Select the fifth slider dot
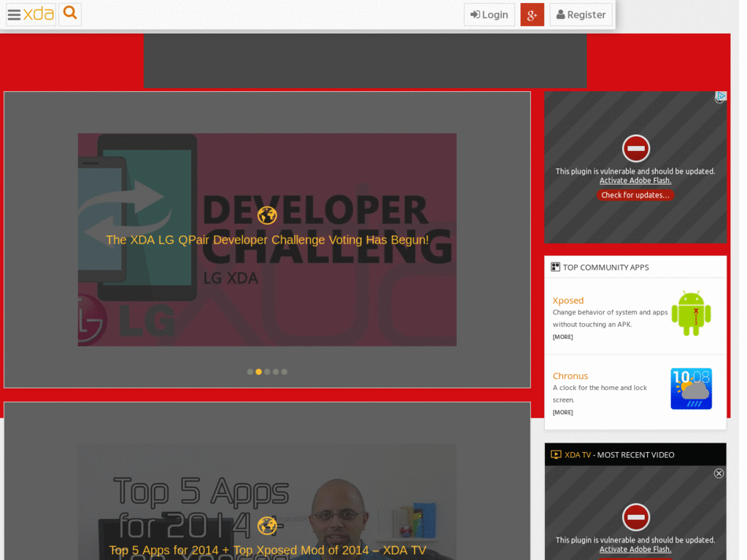Viewport: 747px width, 560px height. tap(285, 372)
